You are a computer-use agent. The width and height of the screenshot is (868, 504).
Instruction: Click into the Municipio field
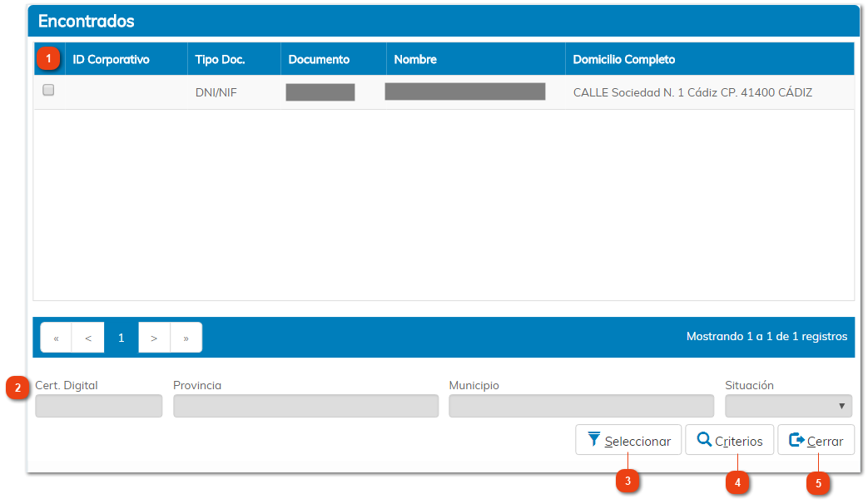[581, 406]
